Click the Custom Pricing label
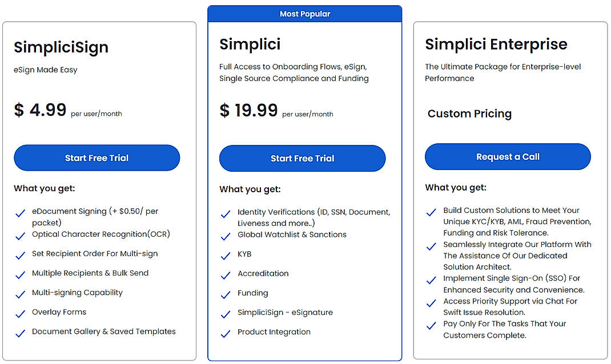 [469, 114]
